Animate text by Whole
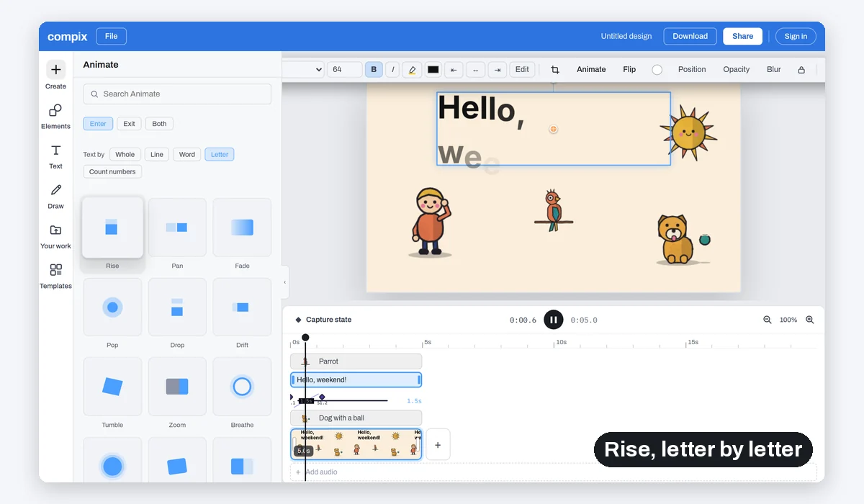 pyautogui.click(x=125, y=154)
